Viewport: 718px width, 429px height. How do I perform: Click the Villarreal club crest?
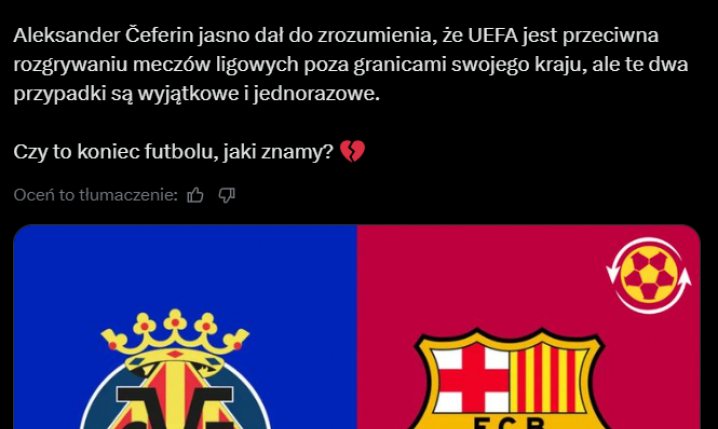pos(175,369)
